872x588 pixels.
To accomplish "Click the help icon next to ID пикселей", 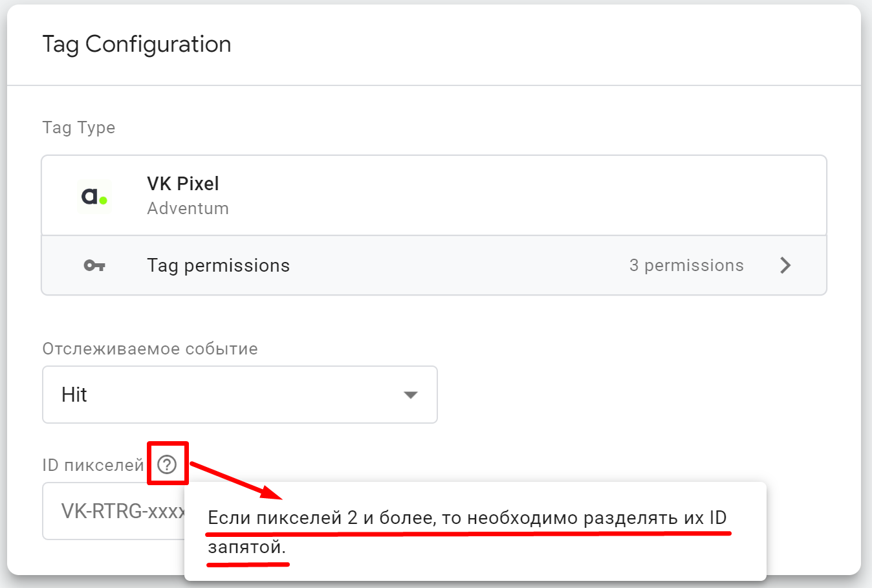I will (167, 464).
